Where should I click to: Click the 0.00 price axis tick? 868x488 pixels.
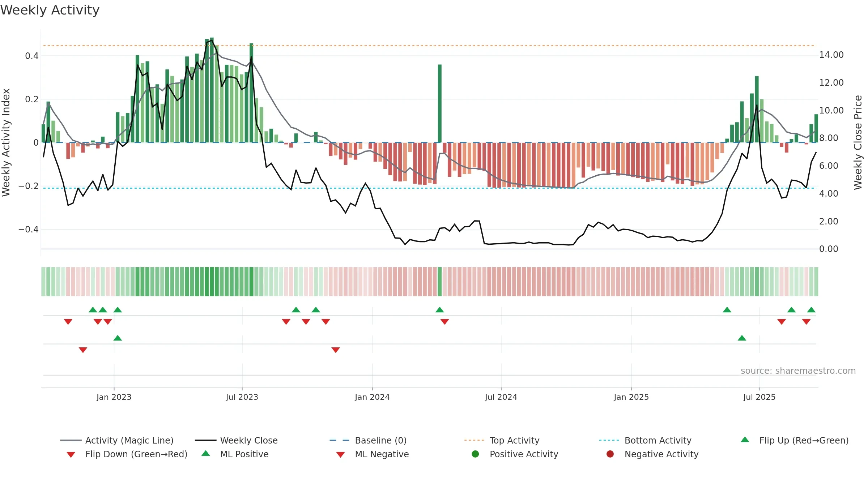coord(829,249)
